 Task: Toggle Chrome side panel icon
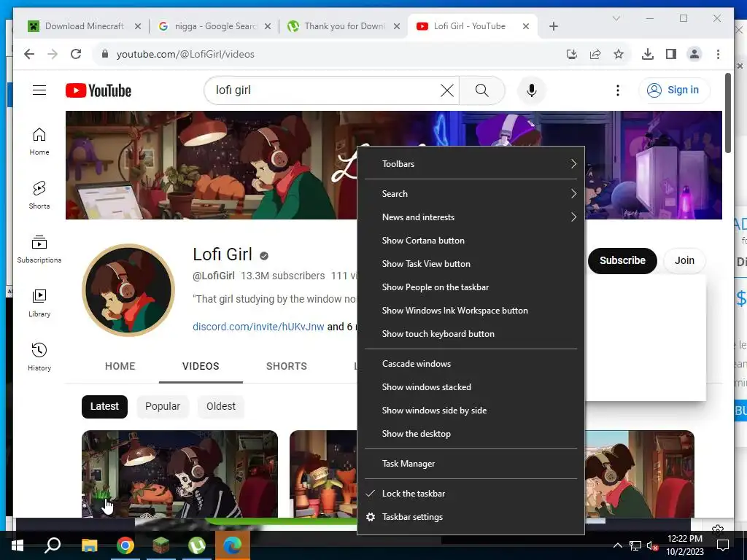671,54
